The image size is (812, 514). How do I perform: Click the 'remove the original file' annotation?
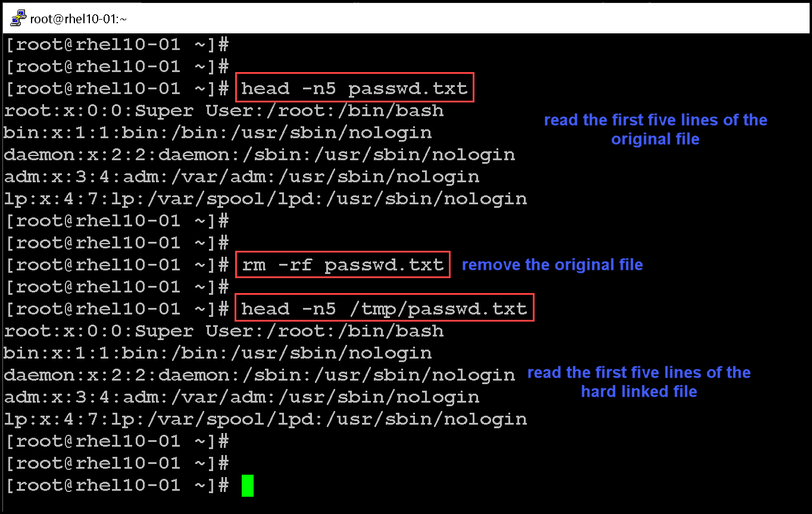[552, 264]
